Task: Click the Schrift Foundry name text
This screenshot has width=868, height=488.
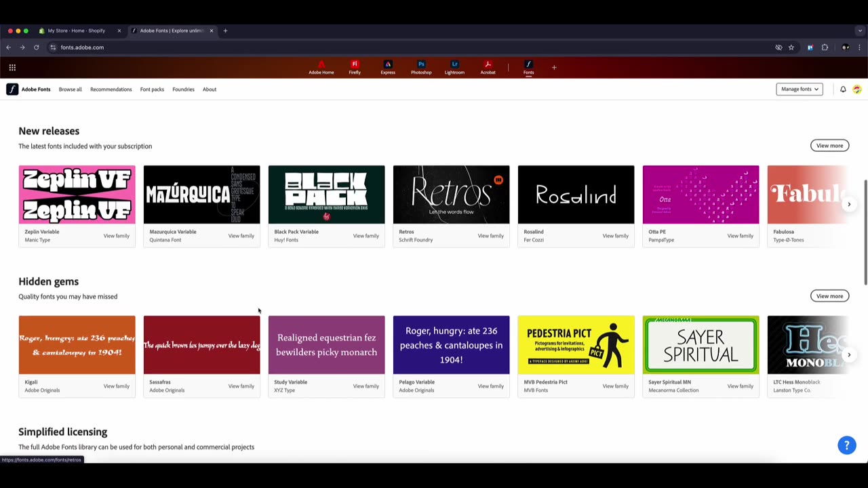Action: click(x=416, y=240)
